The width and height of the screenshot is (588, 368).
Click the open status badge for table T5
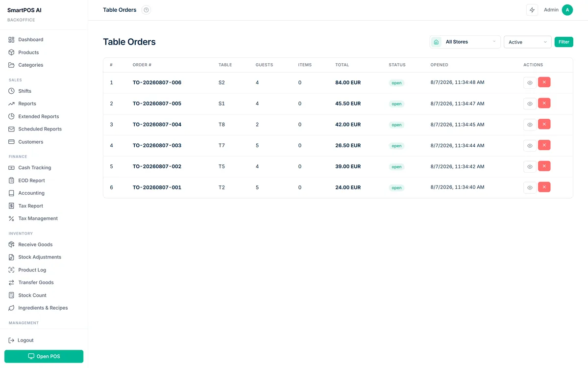pyautogui.click(x=396, y=167)
